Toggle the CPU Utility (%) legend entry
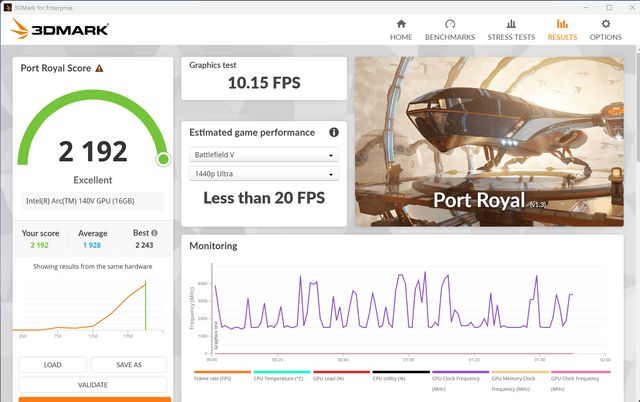This screenshot has height=402, width=640. (401, 376)
